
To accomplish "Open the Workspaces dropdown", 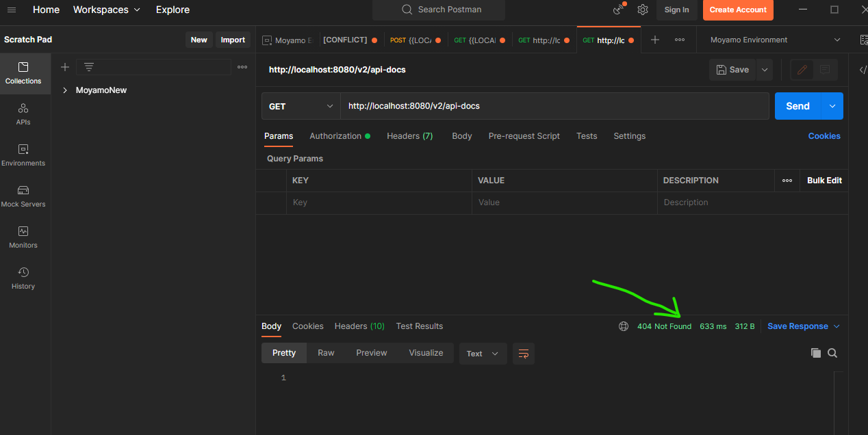I will (x=107, y=10).
